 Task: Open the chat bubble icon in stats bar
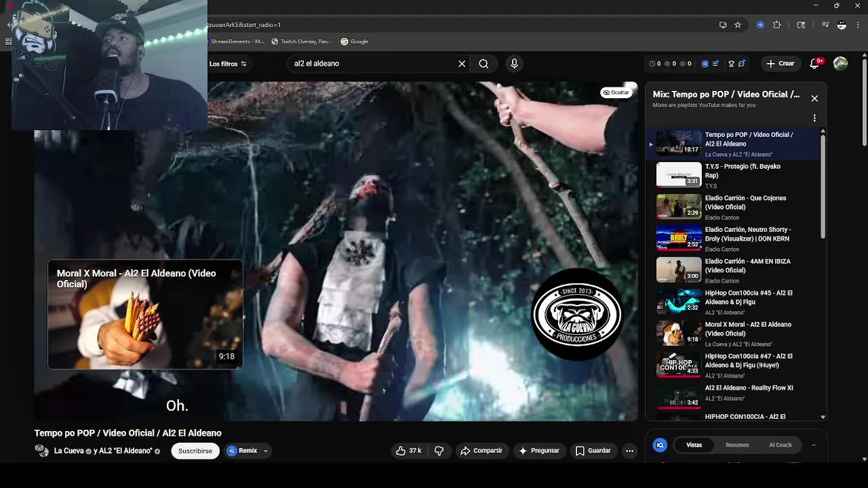coord(742,64)
